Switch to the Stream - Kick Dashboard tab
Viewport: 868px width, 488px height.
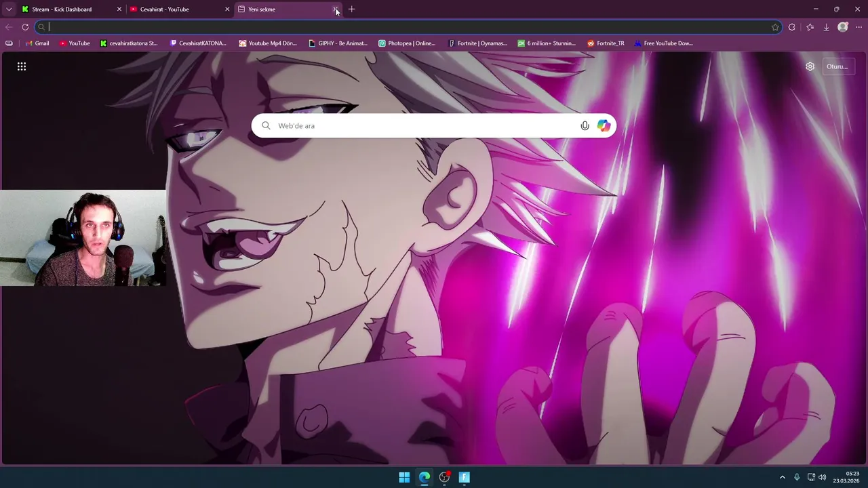[71, 9]
